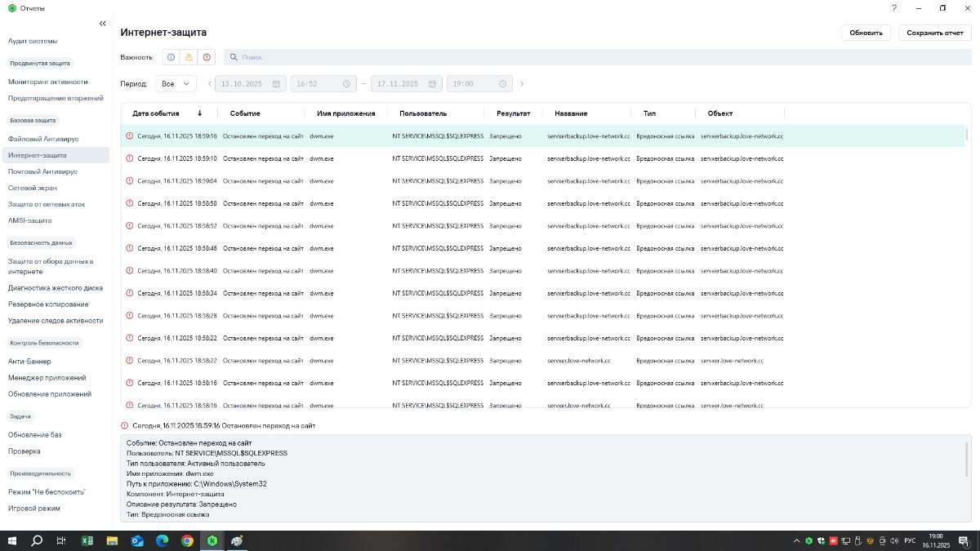Select Сетевой экран in the sidebar
This screenshot has width=980, height=551.
33,188
